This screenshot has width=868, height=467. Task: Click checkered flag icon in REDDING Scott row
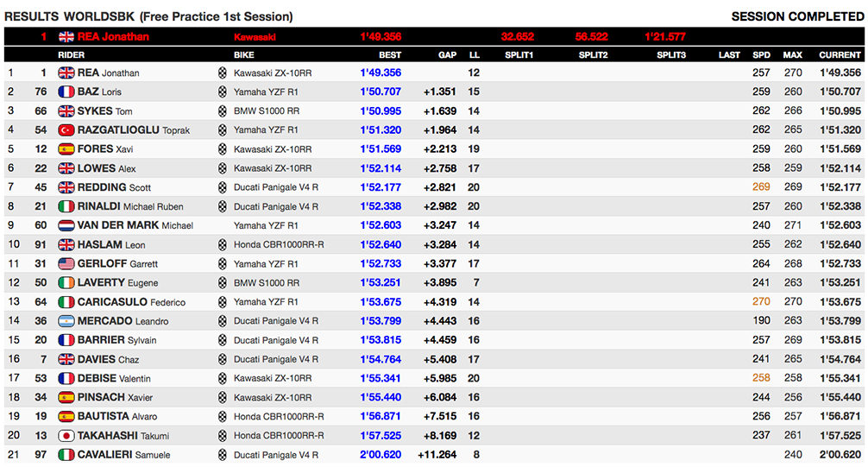(223, 187)
